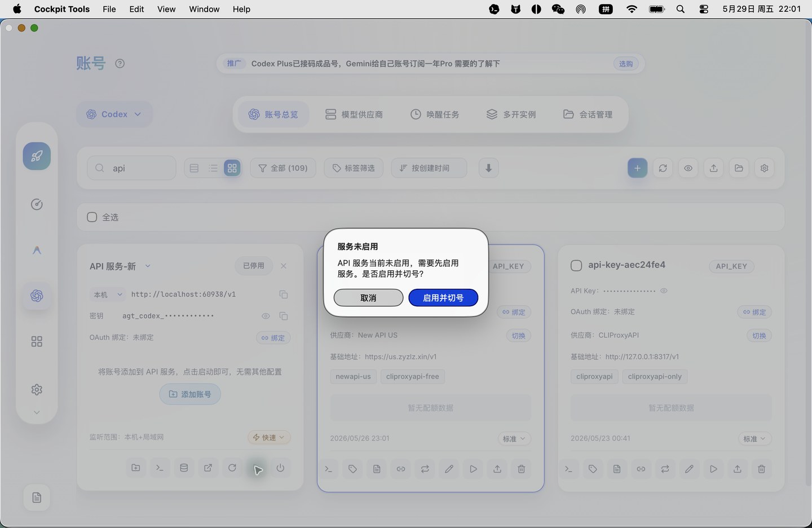
Task: Click the refresh icon in the top toolbar
Action: tap(663, 168)
